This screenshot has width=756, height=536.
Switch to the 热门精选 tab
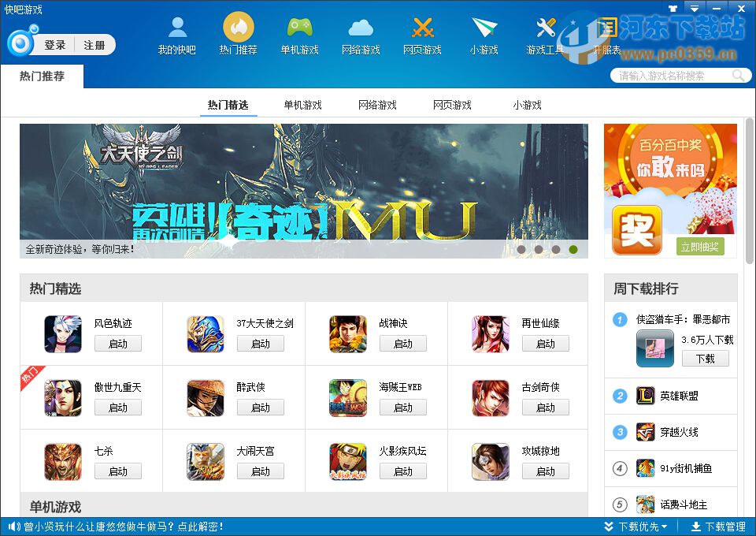pos(228,103)
